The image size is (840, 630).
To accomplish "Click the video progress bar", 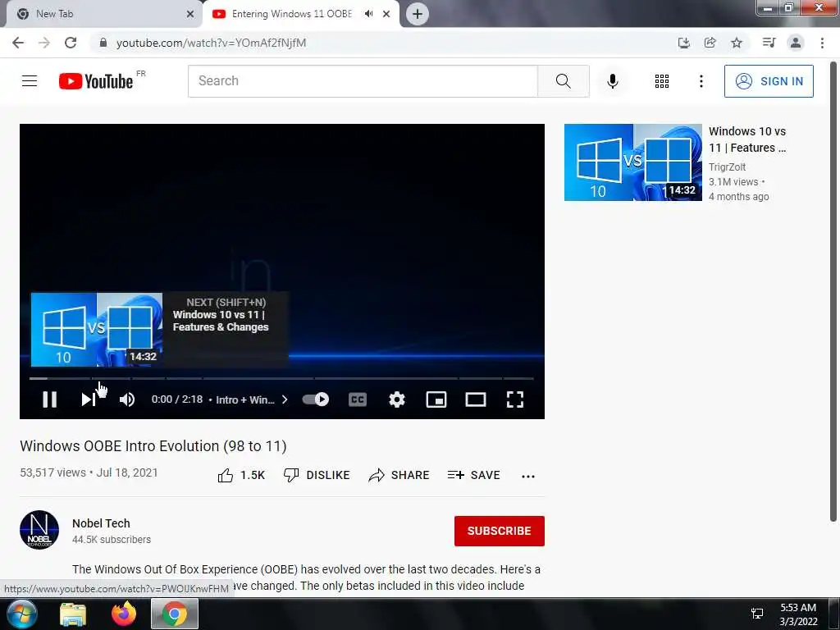I will point(282,378).
